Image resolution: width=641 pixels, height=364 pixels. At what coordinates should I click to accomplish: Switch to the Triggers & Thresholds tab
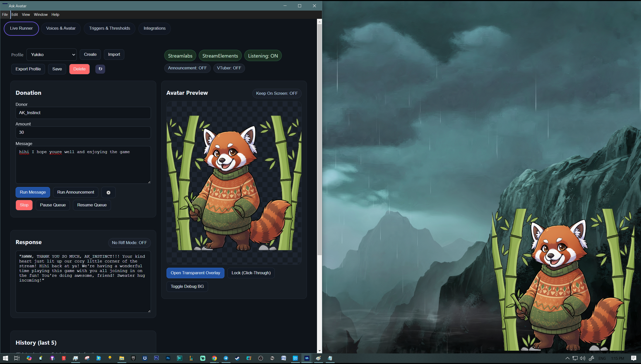click(109, 28)
